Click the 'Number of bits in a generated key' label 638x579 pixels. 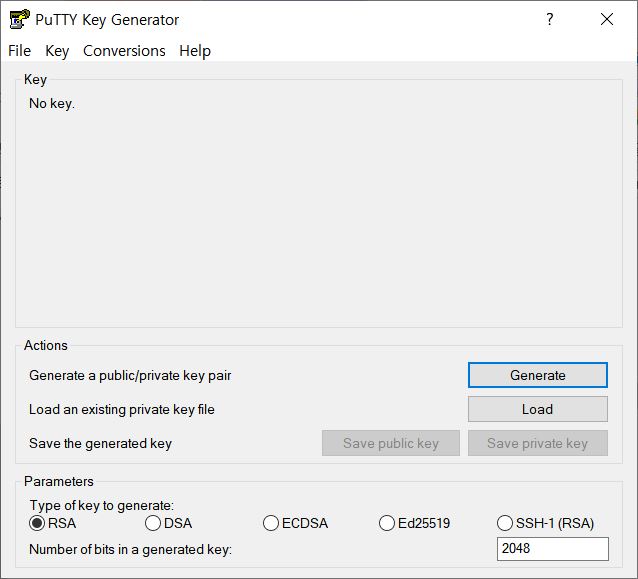[x=130, y=549]
